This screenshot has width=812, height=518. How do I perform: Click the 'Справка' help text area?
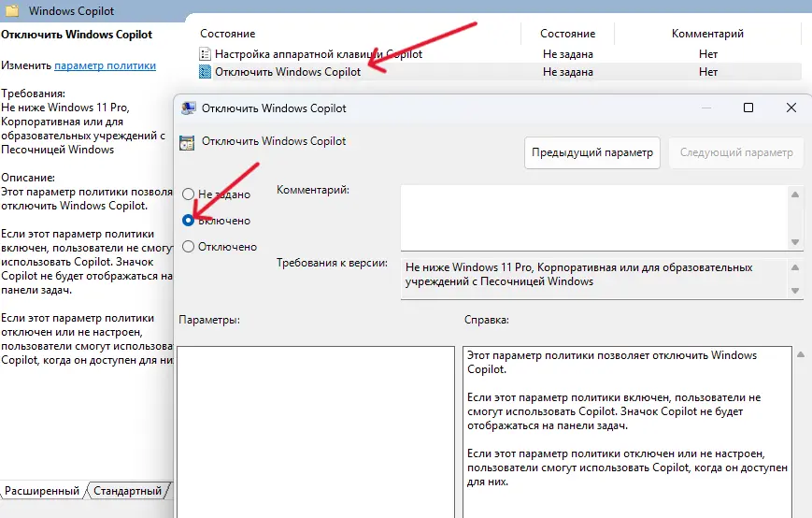(x=627, y=432)
